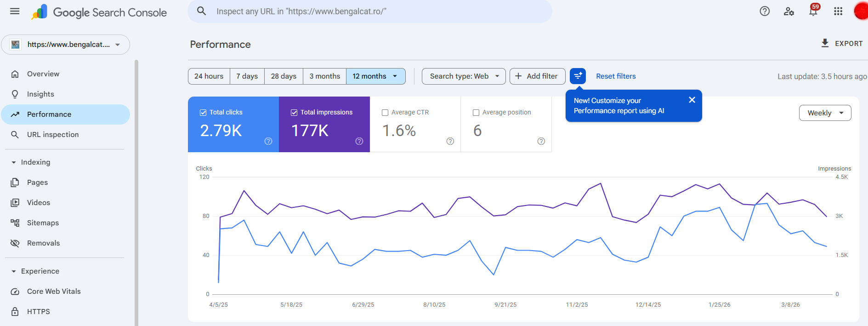Open the Help question mark icon
The width and height of the screenshot is (868, 326).
765,11
